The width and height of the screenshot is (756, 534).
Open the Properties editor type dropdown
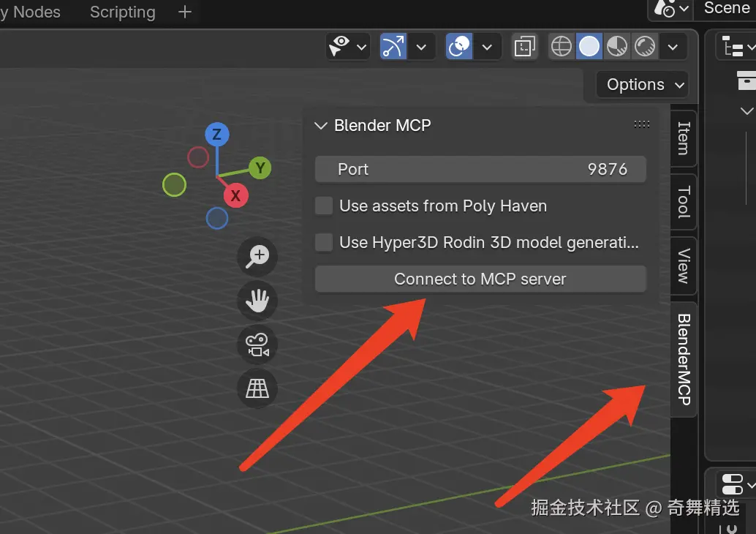(x=737, y=484)
